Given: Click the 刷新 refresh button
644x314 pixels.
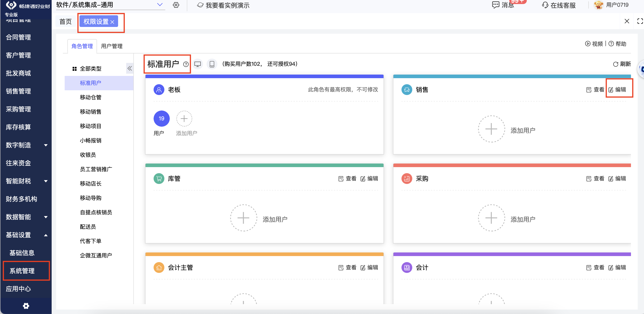Looking at the screenshot, I should click(622, 64).
